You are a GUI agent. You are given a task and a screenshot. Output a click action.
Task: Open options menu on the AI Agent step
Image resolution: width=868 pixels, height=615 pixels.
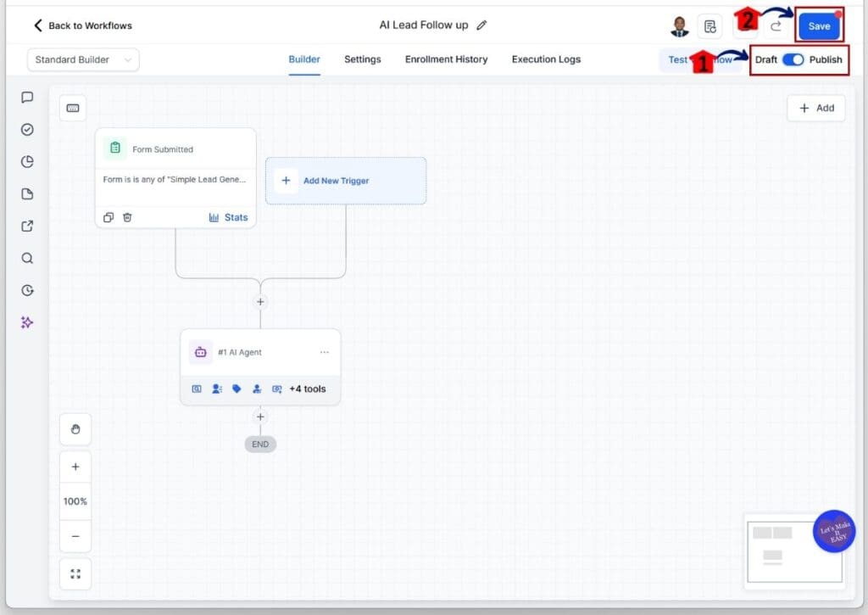[x=324, y=351]
